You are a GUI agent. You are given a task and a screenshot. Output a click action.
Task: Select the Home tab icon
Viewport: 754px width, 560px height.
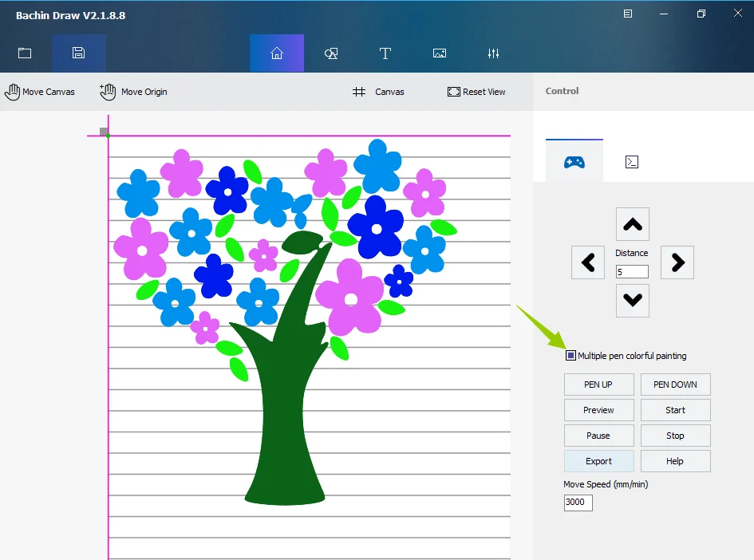pos(277,53)
